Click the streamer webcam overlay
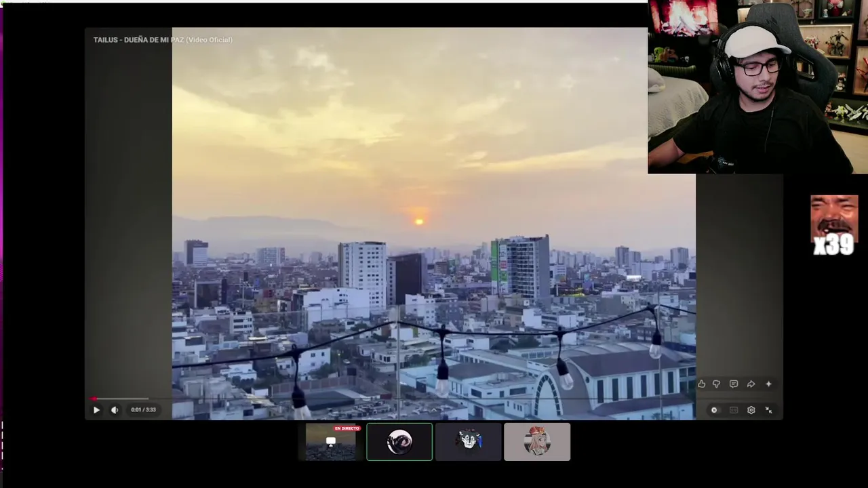This screenshot has width=868, height=488. click(x=757, y=87)
